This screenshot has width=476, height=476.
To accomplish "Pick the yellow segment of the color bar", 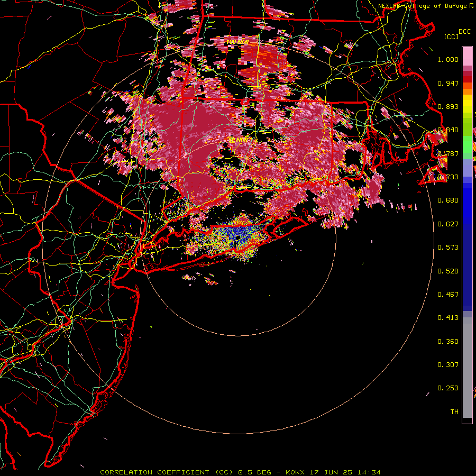I will click(467, 104).
